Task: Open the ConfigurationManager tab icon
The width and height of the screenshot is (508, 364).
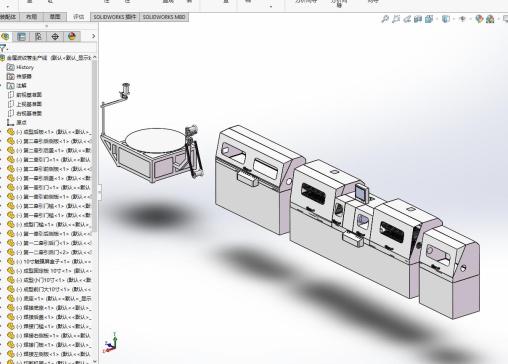Action: pyautogui.click(x=38, y=36)
